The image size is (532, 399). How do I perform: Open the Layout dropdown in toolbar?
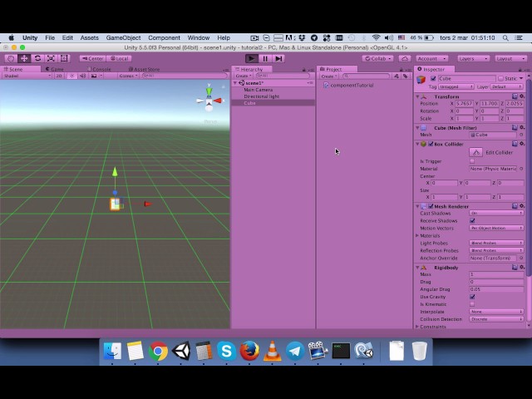510,59
